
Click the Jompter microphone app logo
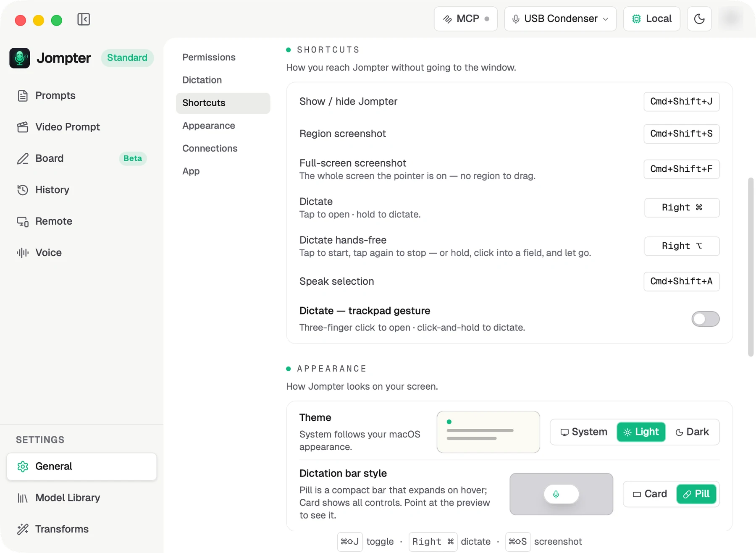click(x=20, y=58)
